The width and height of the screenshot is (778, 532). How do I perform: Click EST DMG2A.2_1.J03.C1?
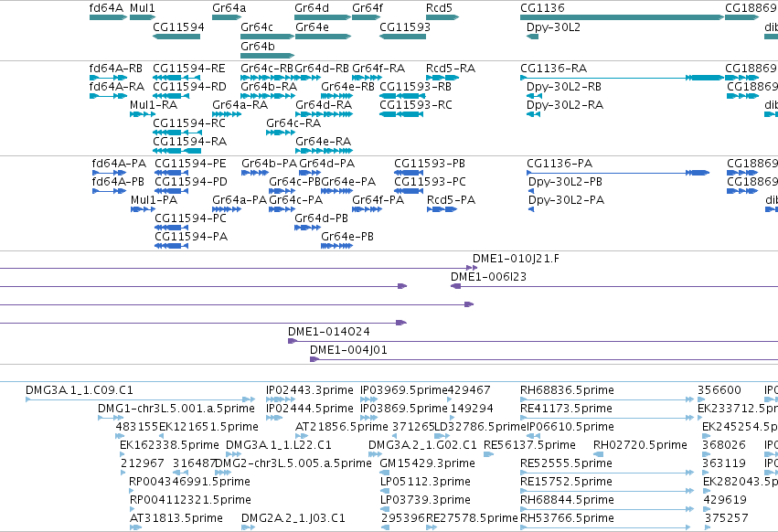[x=293, y=519]
